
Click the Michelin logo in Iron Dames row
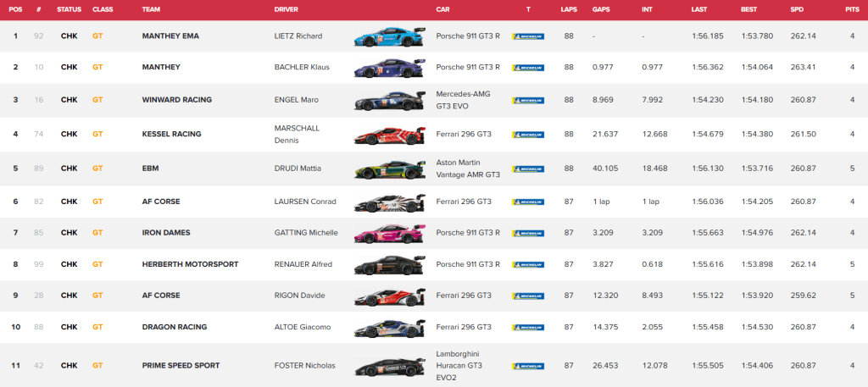528,233
